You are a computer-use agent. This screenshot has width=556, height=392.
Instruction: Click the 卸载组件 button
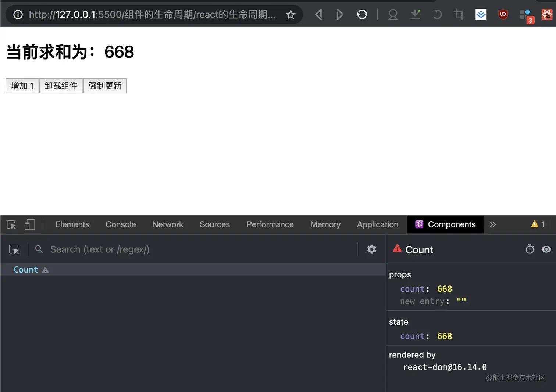61,86
